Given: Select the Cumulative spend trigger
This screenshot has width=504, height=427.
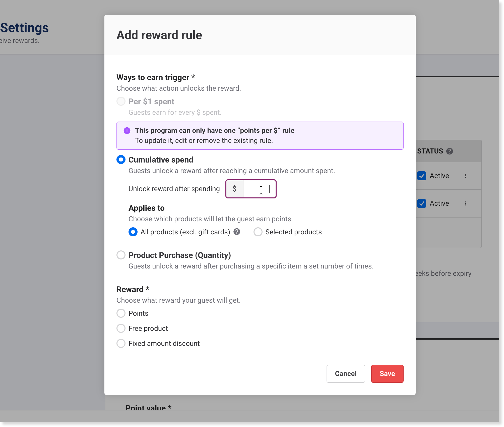Looking at the screenshot, I should click(x=121, y=160).
